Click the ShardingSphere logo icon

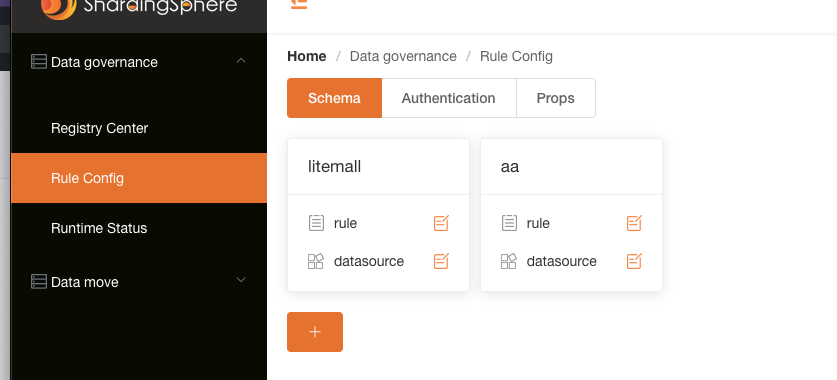tap(58, 9)
